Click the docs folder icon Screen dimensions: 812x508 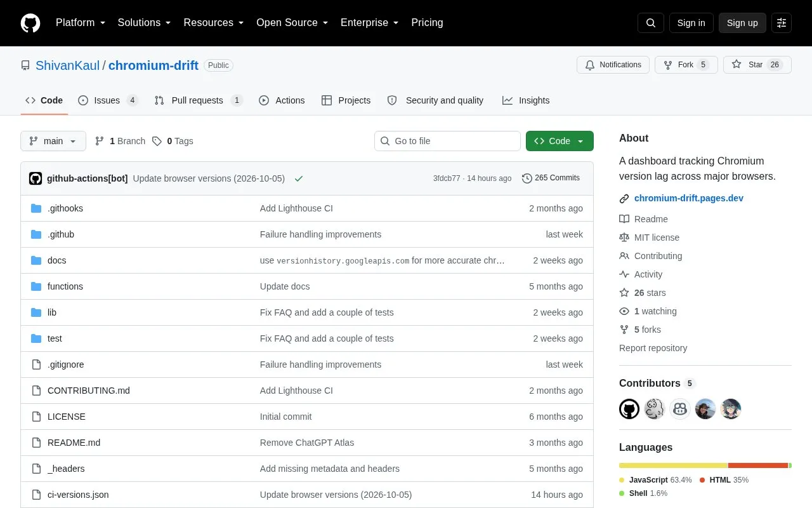tap(36, 260)
